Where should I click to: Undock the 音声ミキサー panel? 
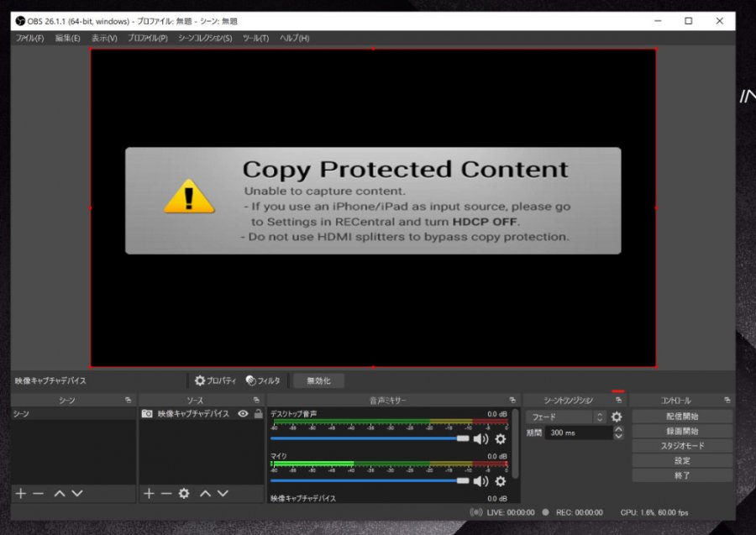[x=512, y=400]
